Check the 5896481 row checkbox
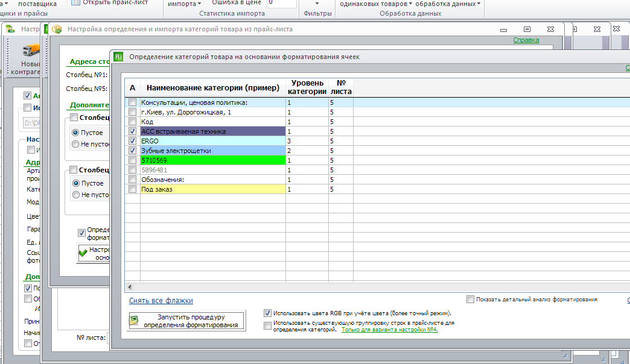This screenshot has height=364, width=630. [132, 170]
